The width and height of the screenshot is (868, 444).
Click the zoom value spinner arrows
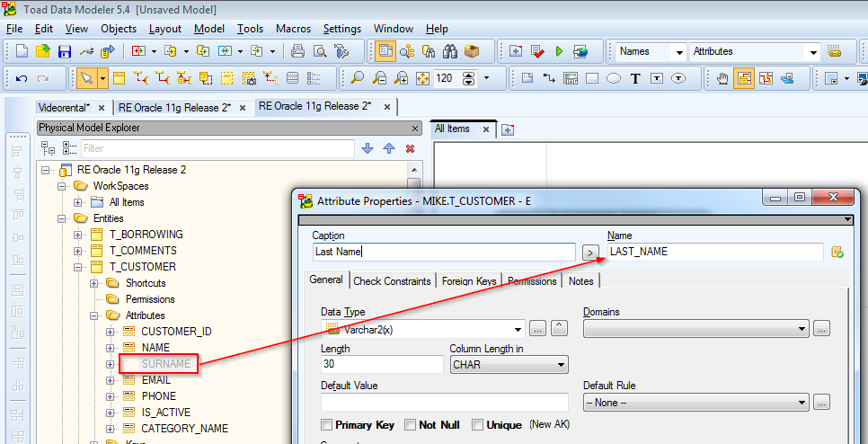click(x=469, y=78)
